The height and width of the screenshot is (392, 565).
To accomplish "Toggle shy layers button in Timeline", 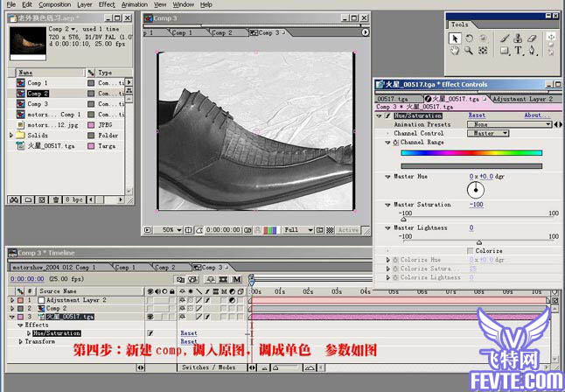I will [x=211, y=279].
